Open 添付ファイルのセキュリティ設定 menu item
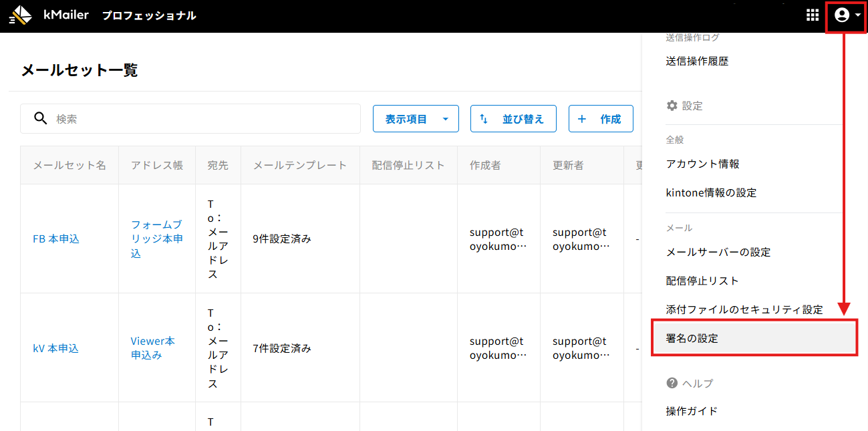868x431 pixels. click(x=744, y=309)
